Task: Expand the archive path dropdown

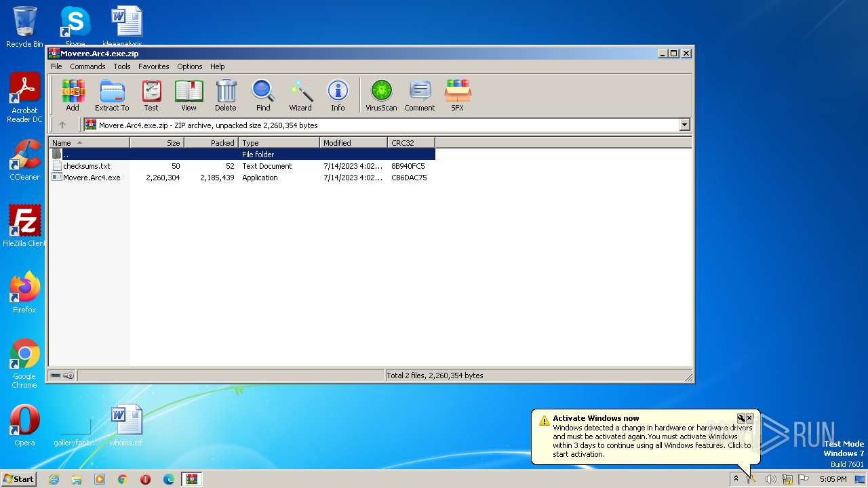Action: (684, 125)
